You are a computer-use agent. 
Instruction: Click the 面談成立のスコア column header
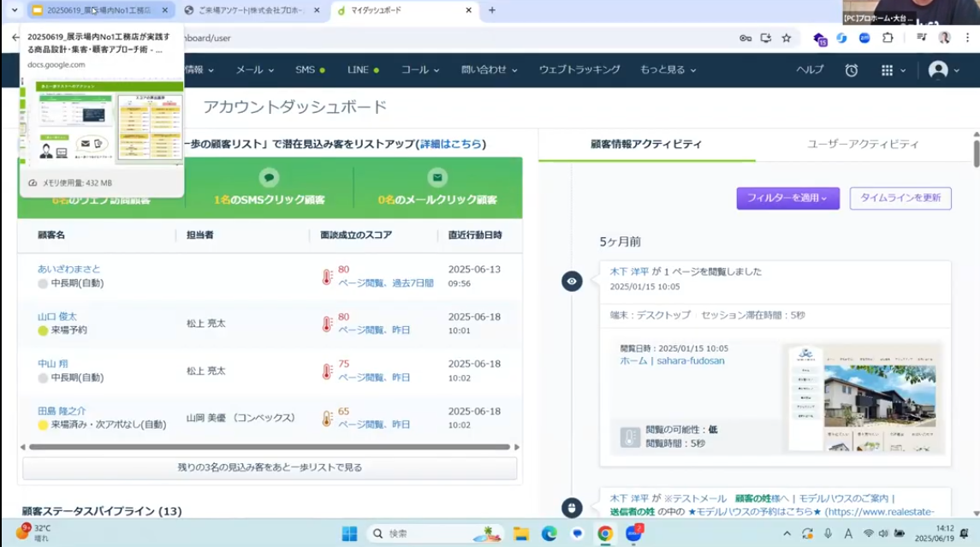(x=356, y=235)
